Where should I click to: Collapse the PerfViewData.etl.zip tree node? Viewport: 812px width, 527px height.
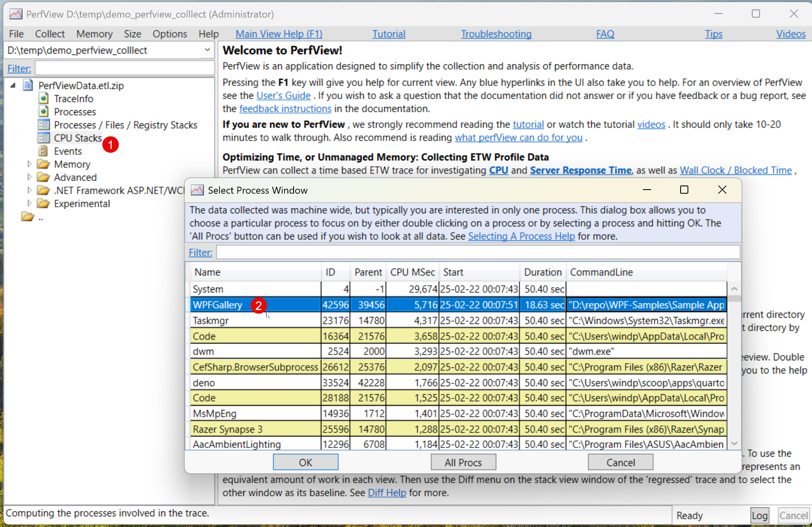coord(13,85)
